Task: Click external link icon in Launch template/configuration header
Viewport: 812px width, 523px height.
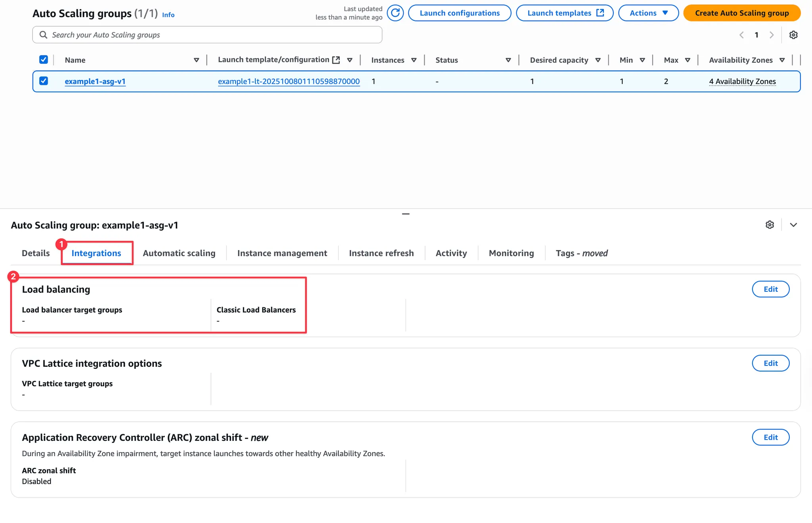Action: [336, 60]
